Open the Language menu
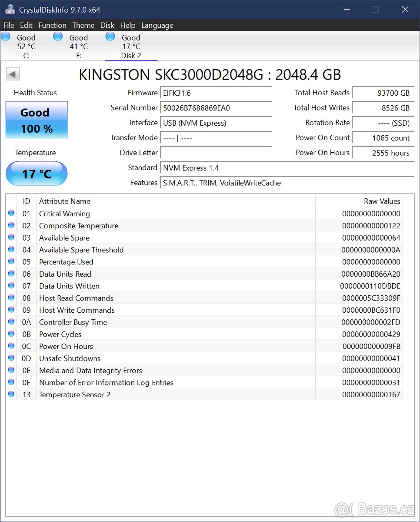The height and width of the screenshot is (522, 420). [157, 25]
